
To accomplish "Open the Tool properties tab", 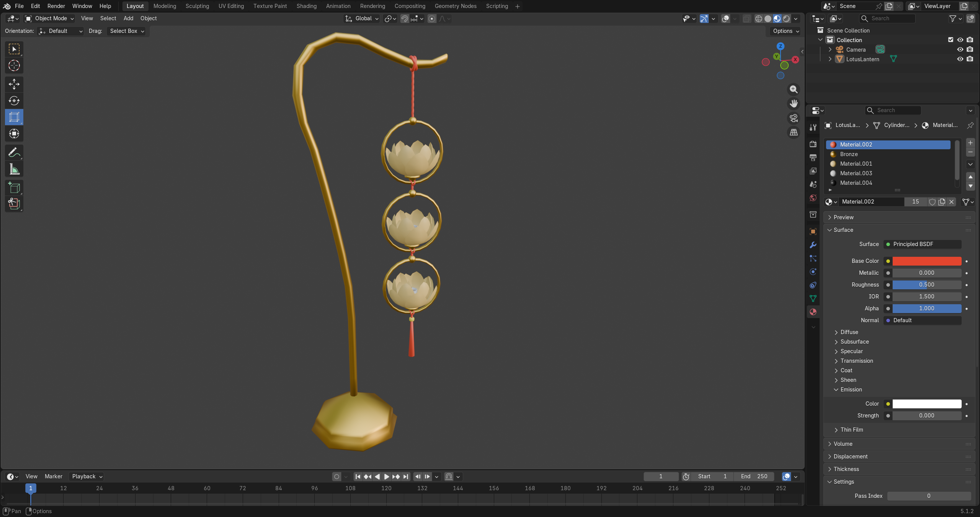I will 813,127.
